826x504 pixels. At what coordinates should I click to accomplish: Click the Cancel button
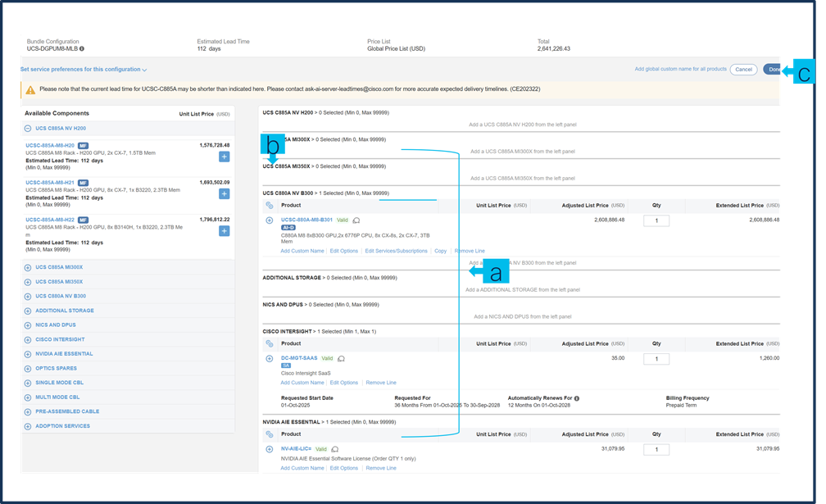click(x=743, y=70)
